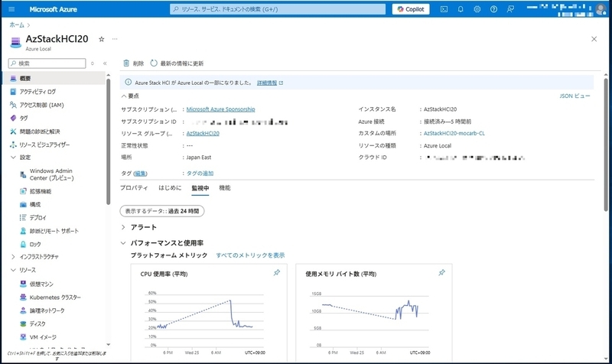The height and width of the screenshot is (364, 612).
Task: Open portal settings gear
Action: click(x=477, y=9)
